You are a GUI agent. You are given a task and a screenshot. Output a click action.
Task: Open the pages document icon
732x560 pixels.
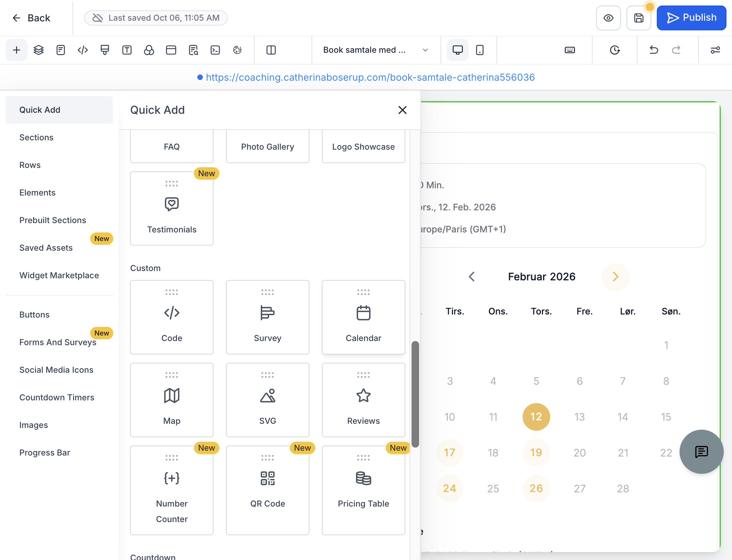61,50
